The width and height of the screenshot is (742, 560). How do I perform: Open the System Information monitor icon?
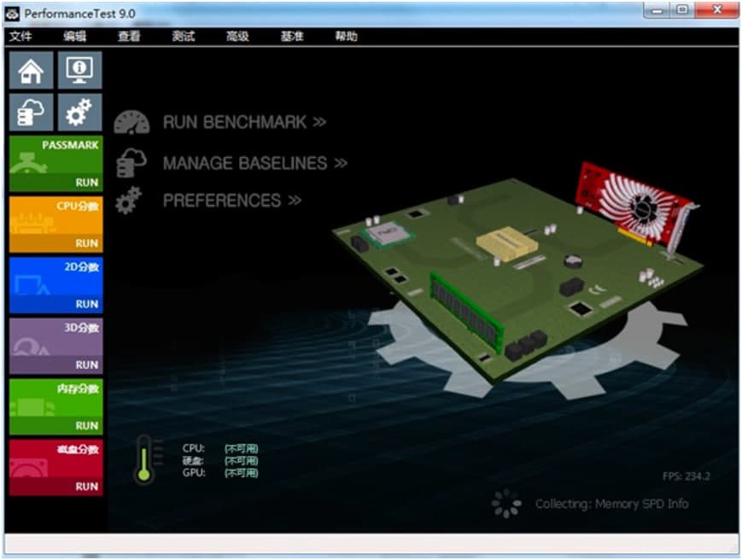pyautogui.click(x=79, y=70)
